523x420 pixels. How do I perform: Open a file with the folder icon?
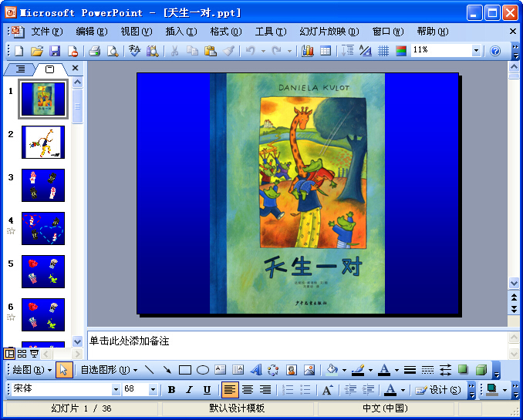(37, 51)
